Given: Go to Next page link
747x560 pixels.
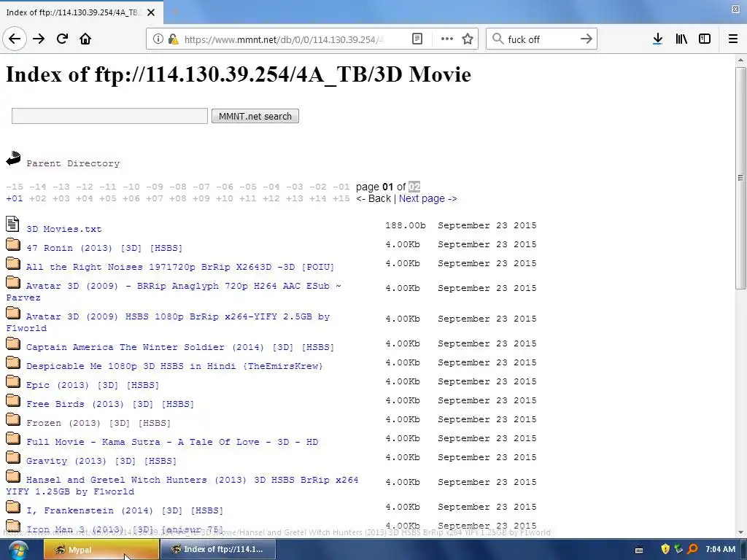Looking at the screenshot, I should tap(427, 198).
